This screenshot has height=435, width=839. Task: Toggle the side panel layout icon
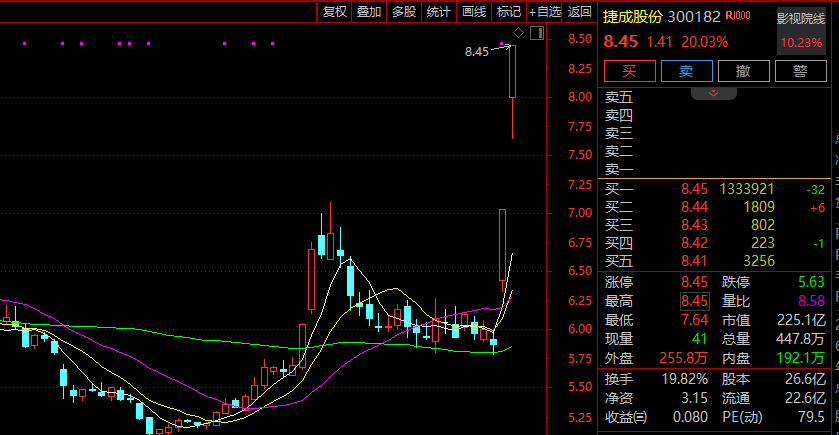pos(538,34)
